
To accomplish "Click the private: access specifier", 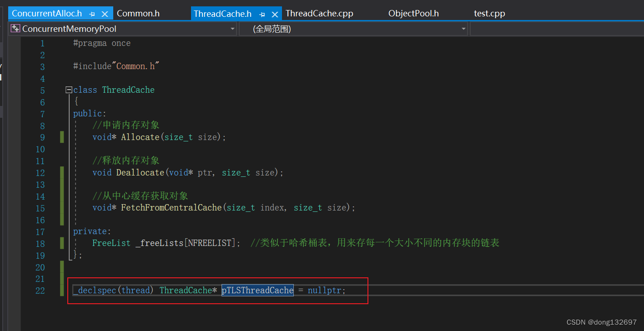I will (x=92, y=231).
